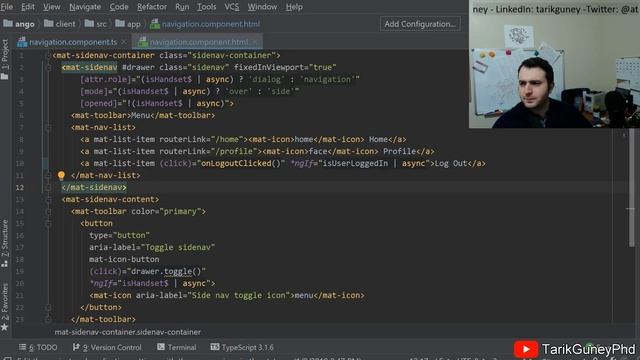Open the View menu

[52, 7]
